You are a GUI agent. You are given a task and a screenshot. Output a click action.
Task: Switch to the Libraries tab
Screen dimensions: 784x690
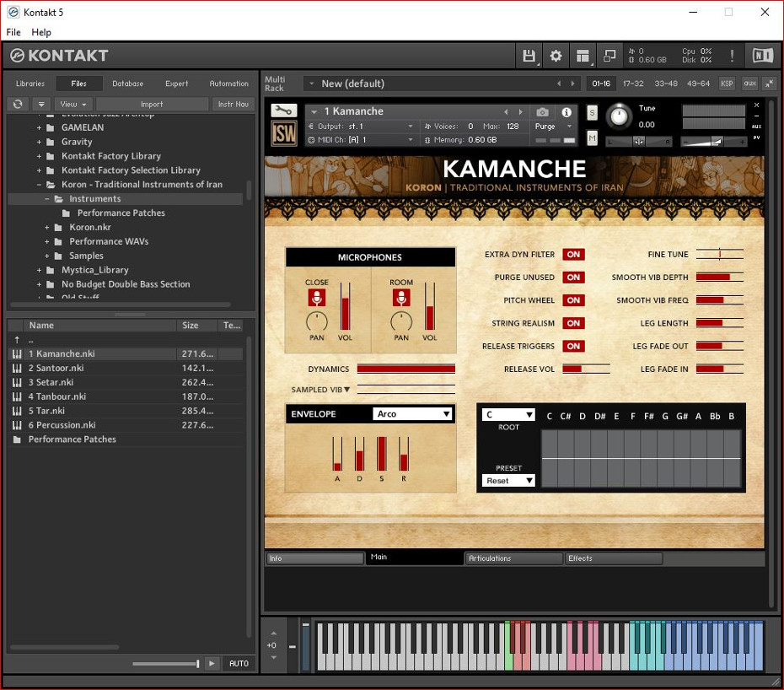pyautogui.click(x=30, y=84)
